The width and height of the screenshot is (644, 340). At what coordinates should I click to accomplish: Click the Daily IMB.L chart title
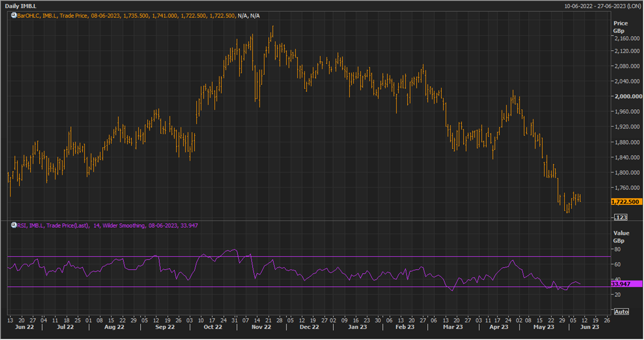pyautogui.click(x=21, y=6)
